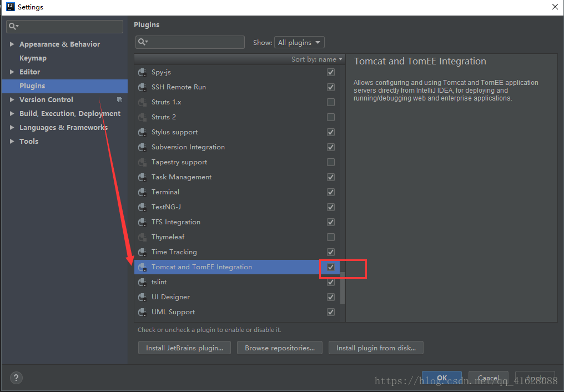Expand the Version Control node
Viewport: 564px width, 392px height.
pos(12,99)
